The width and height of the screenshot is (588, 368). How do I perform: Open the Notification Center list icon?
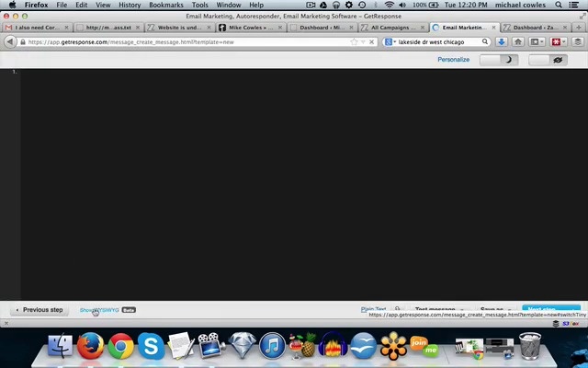pos(573,5)
